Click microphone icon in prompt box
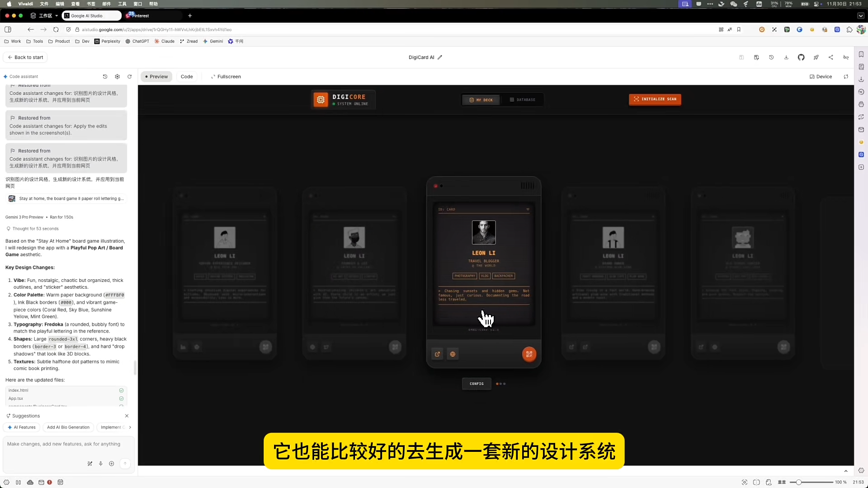 [x=100, y=464]
